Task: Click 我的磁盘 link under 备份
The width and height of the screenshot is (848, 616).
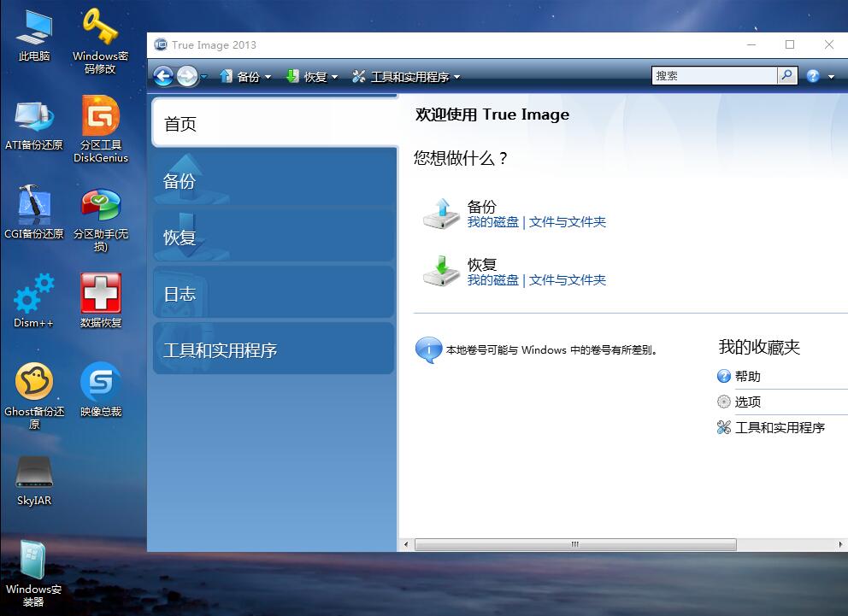Action: 492,222
